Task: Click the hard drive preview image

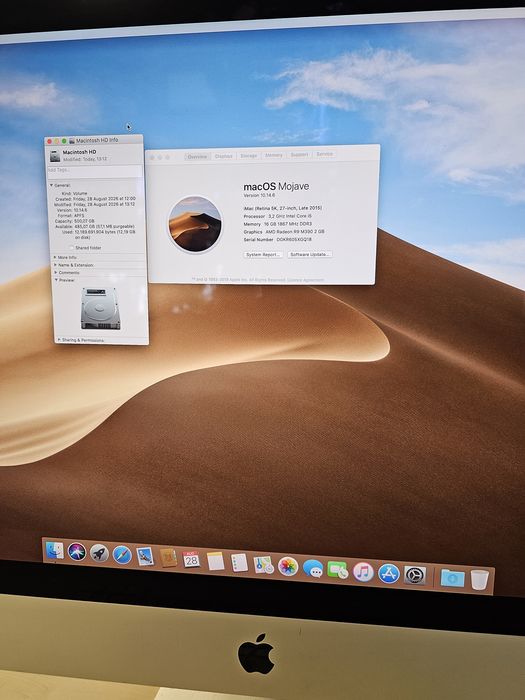Action: pyautogui.click(x=100, y=308)
